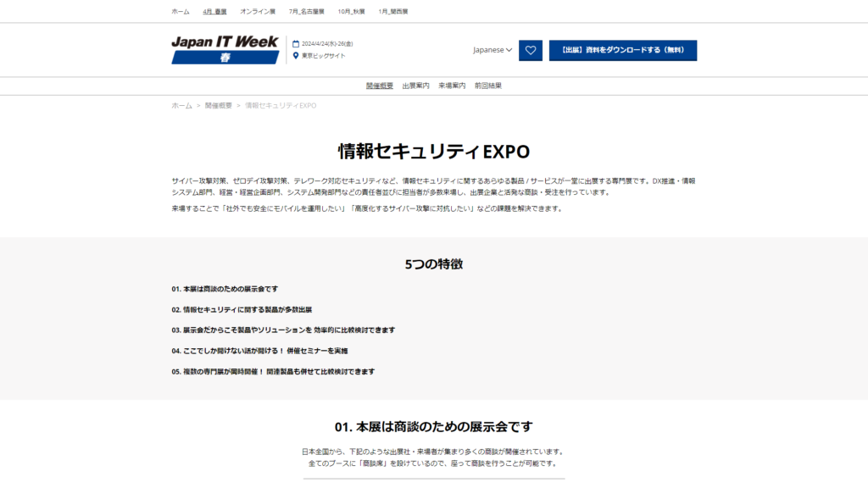The height and width of the screenshot is (488, 868).
Task: Click the heart favorite icon button
Action: coord(531,50)
